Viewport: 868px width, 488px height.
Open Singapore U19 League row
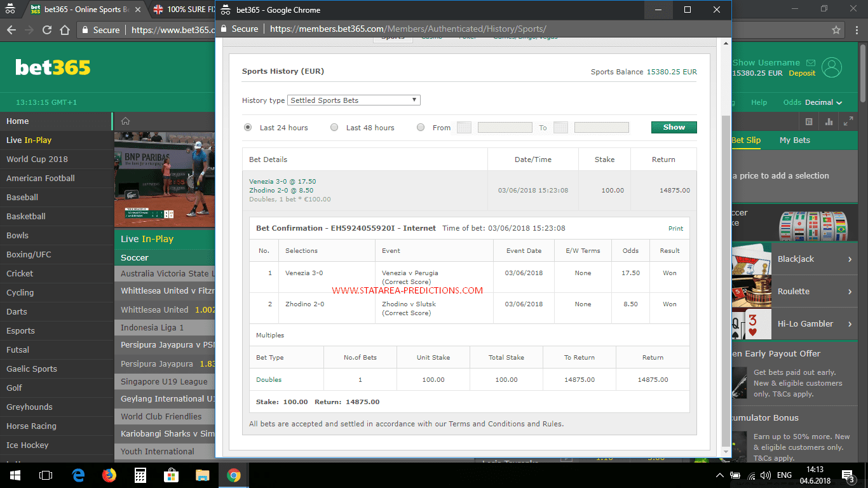pos(165,382)
